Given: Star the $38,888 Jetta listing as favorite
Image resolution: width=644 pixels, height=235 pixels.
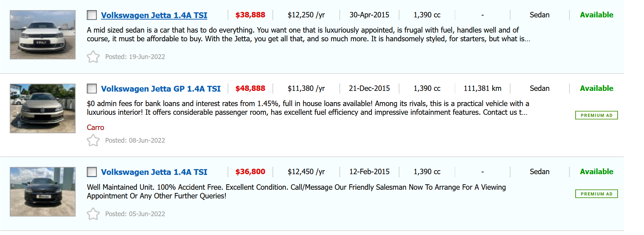Looking at the screenshot, I should click(93, 57).
